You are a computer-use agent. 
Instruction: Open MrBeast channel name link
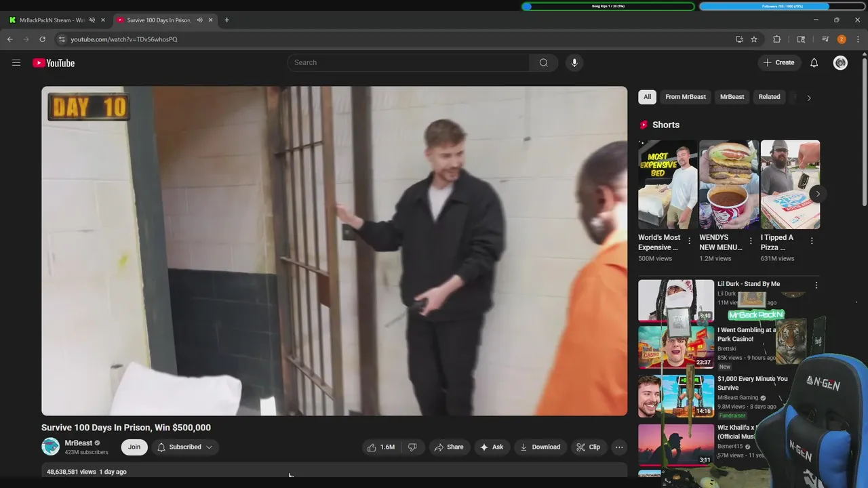pos(79,443)
